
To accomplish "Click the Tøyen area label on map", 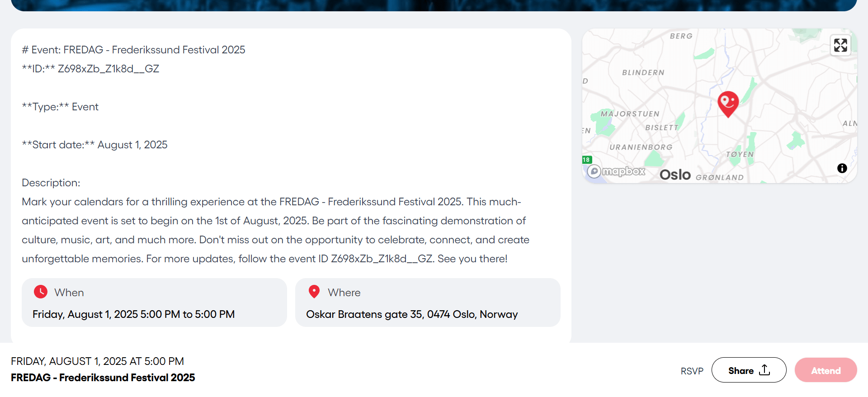I will (740, 154).
